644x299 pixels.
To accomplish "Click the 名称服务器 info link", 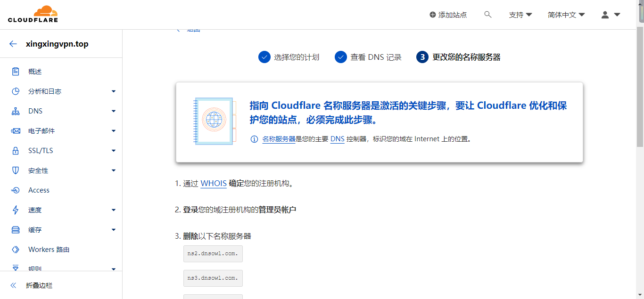I will pos(279,139).
